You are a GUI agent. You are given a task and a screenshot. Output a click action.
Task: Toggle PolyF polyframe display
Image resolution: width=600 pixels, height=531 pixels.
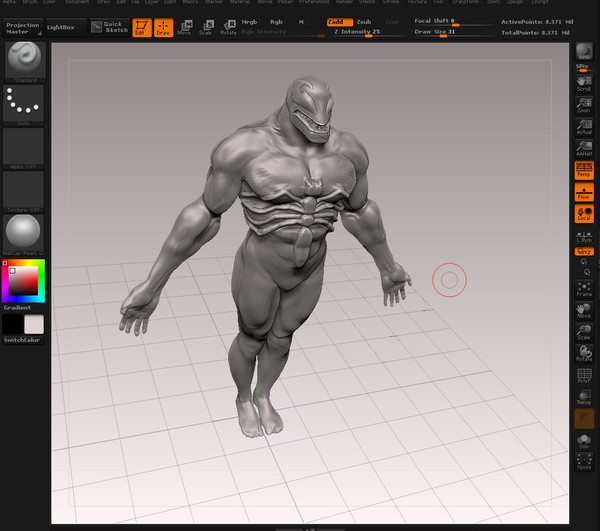pyautogui.click(x=584, y=375)
